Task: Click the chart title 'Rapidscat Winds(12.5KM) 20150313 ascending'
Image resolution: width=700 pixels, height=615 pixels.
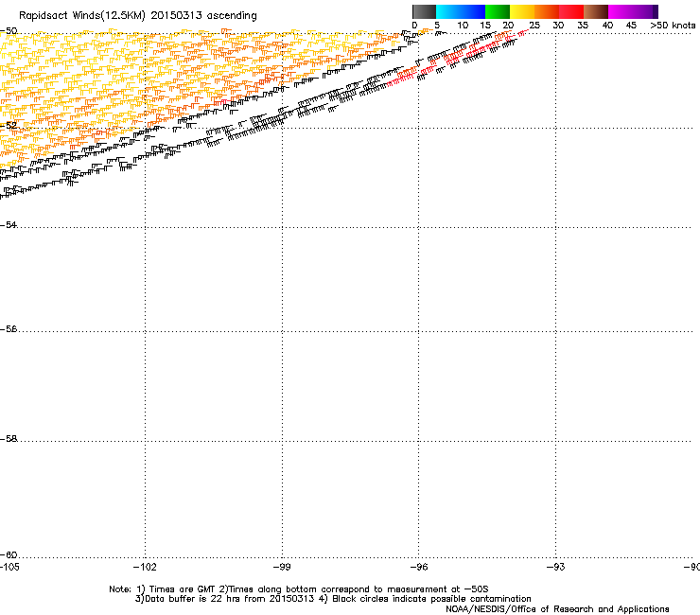Action: coord(138,16)
